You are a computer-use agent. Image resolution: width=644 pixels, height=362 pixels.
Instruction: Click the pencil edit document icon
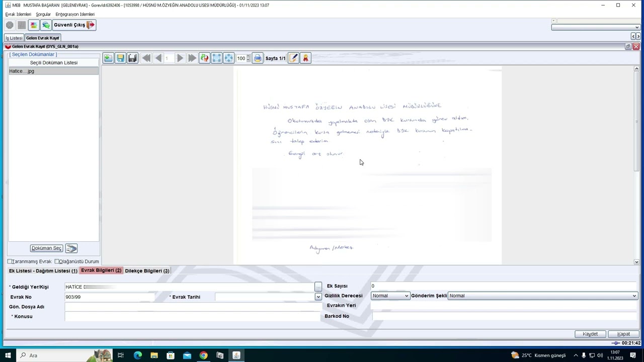click(293, 58)
